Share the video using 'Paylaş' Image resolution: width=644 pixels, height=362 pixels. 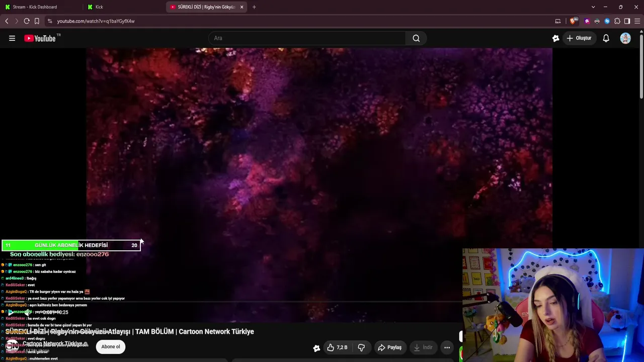(x=390, y=347)
